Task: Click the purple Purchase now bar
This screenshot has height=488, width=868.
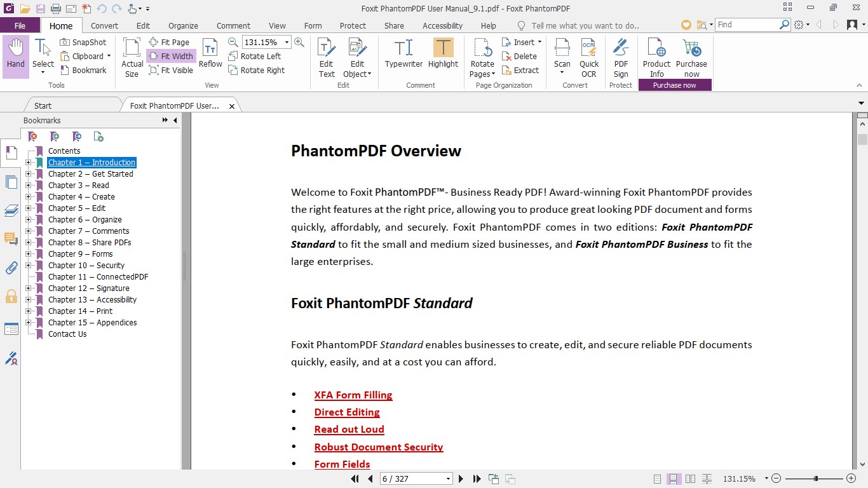Action: (x=675, y=85)
